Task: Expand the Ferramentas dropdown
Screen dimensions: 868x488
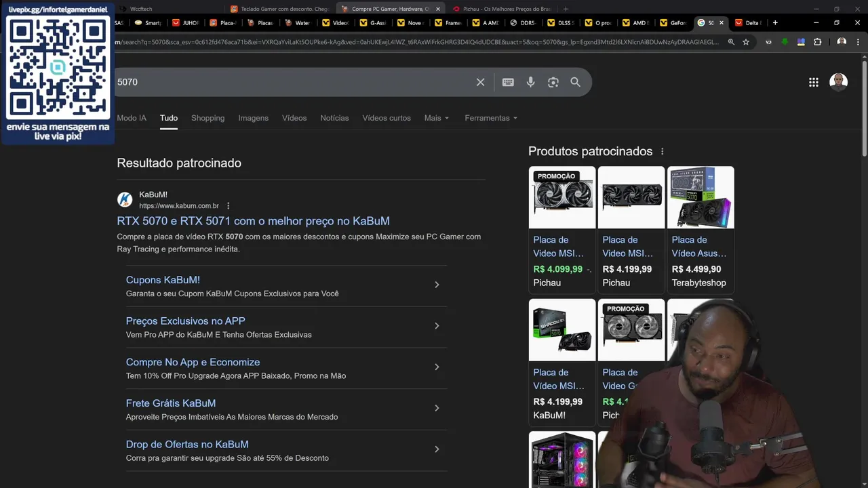Action: tap(491, 118)
